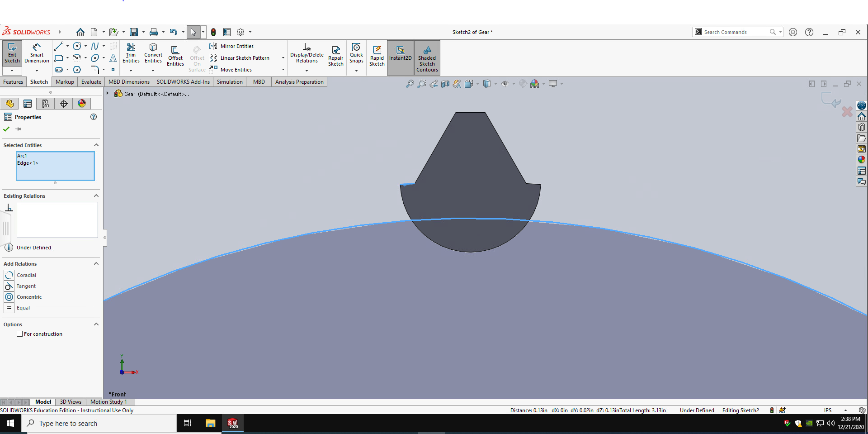Switch to the Evaluate tab

(x=91, y=82)
